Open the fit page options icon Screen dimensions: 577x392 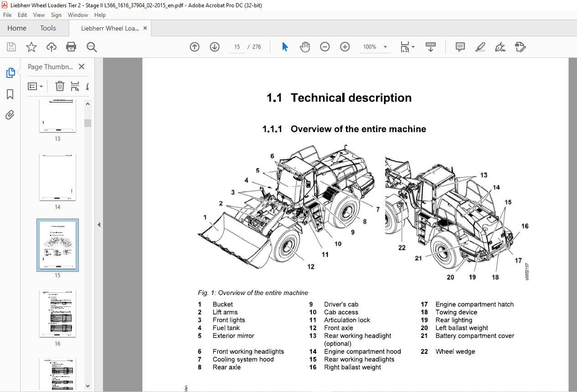[x=405, y=47]
